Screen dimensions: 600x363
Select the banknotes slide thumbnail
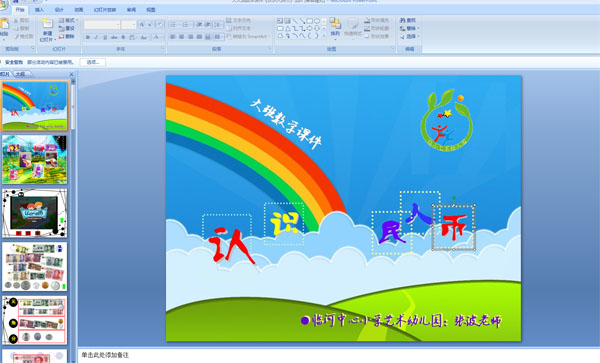coord(34,267)
